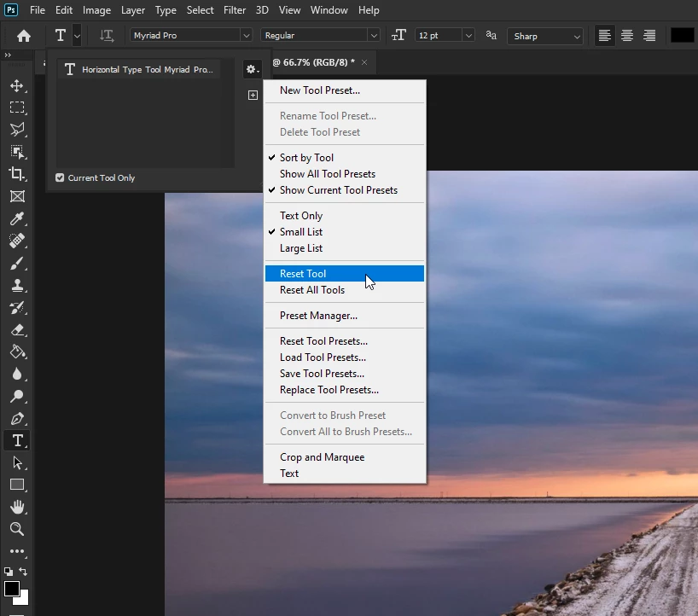Choose Reset All Tools entry

[345, 290]
